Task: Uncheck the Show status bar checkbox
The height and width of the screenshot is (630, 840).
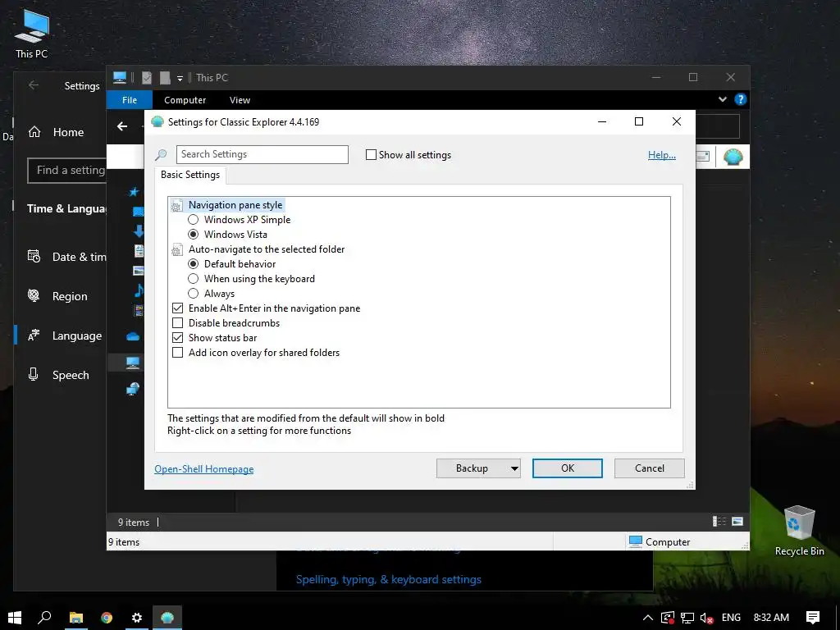Action: point(177,338)
